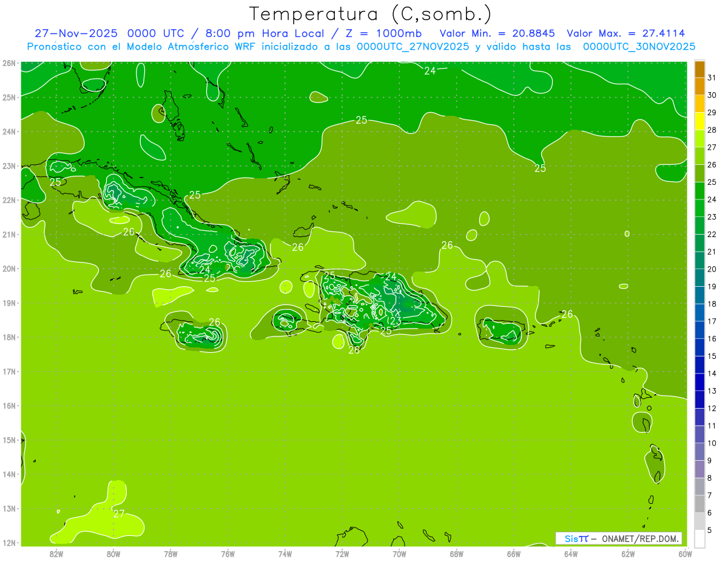Click the initialization time '0000UTC_27NOV2025'
The height and width of the screenshot is (562, 728).
[413, 46]
